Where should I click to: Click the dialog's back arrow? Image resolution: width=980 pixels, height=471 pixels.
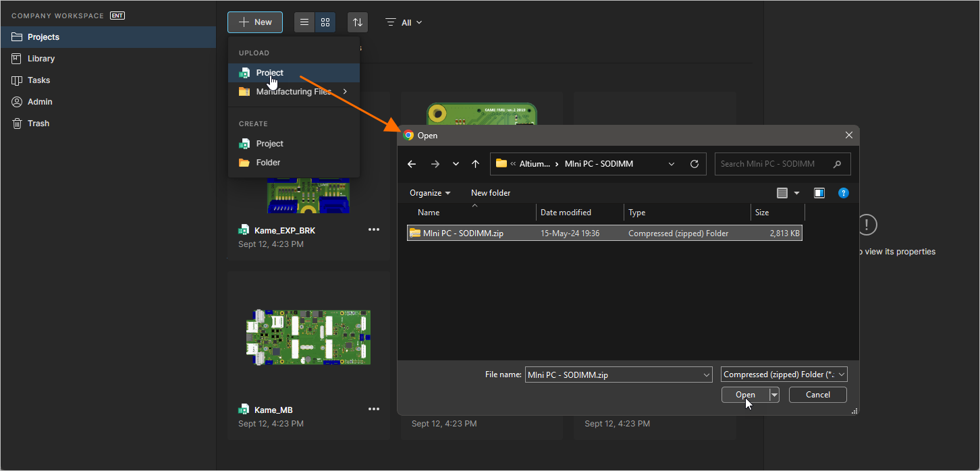tap(412, 164)
